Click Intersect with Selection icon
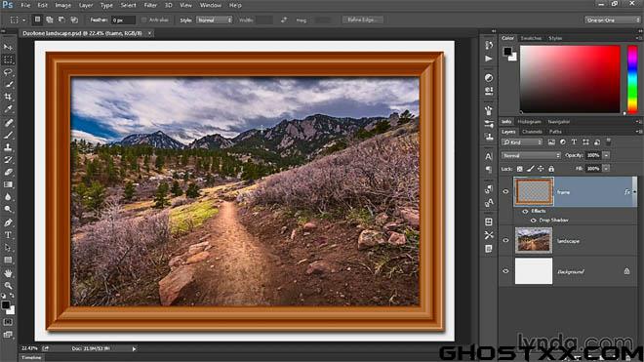The height and width of the screenshot is (362, 644). coord(74,20)
